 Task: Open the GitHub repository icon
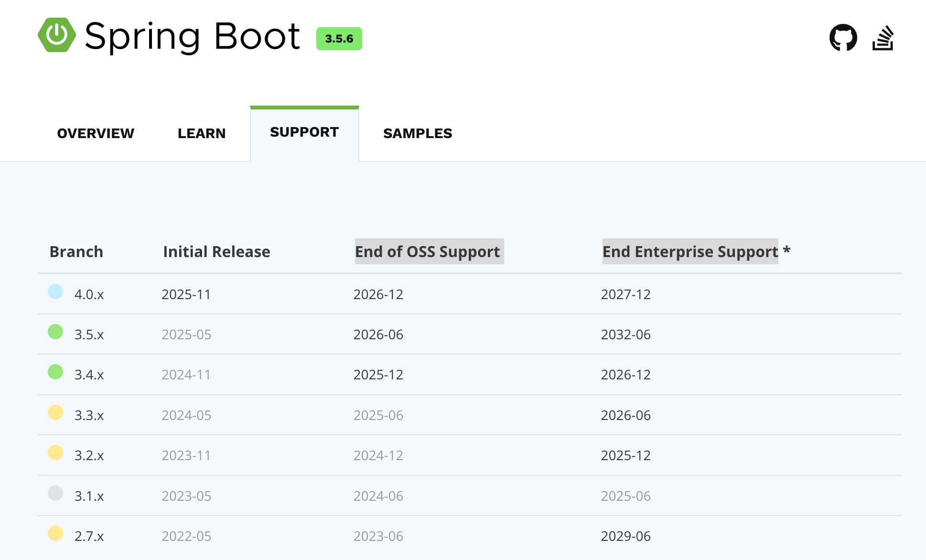[843, 38]
